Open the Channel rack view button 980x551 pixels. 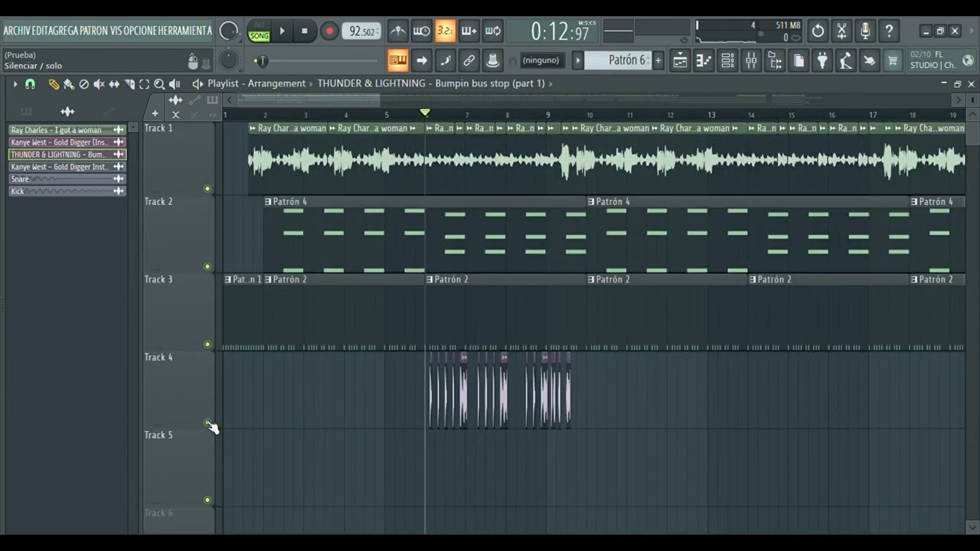point(727,60)
